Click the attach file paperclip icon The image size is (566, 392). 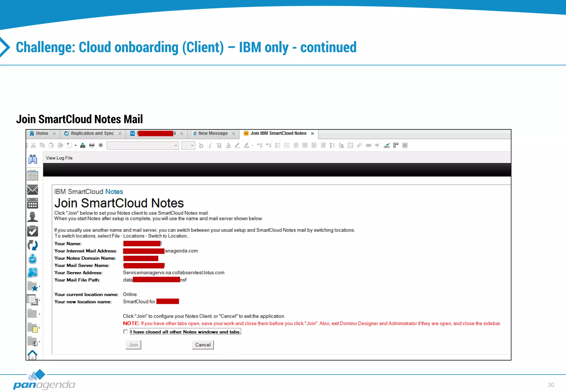(x=359, y=145)
